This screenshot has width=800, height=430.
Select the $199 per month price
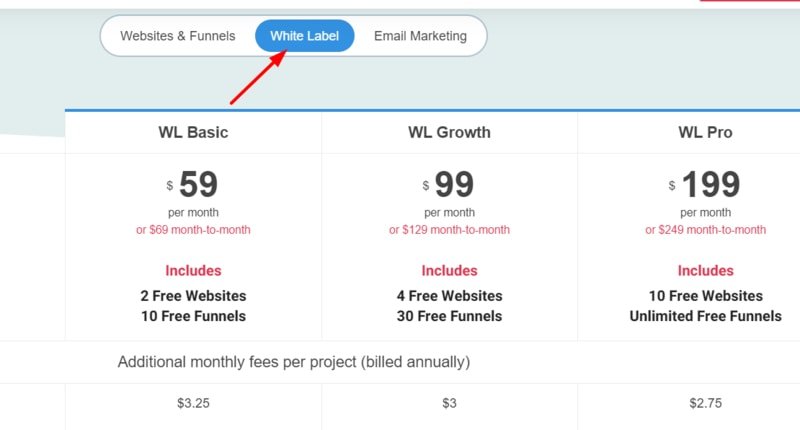[x=705, y=184]
